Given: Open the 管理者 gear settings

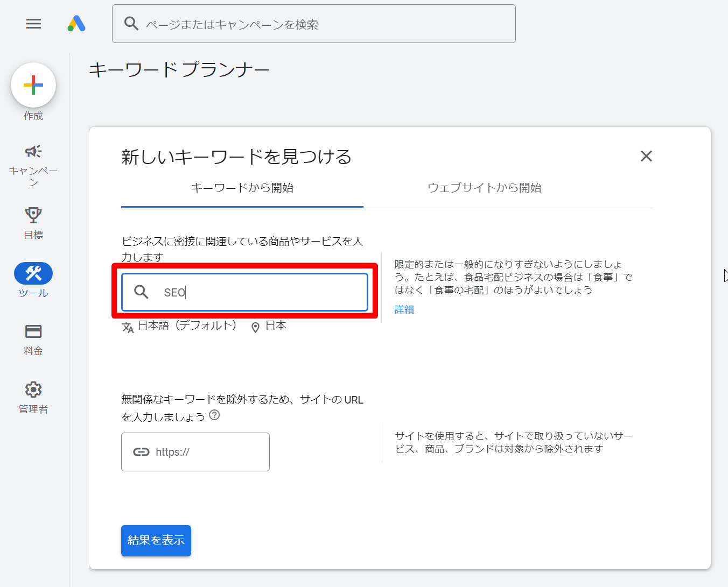Looking at the screenshot, I should [33, 390].
